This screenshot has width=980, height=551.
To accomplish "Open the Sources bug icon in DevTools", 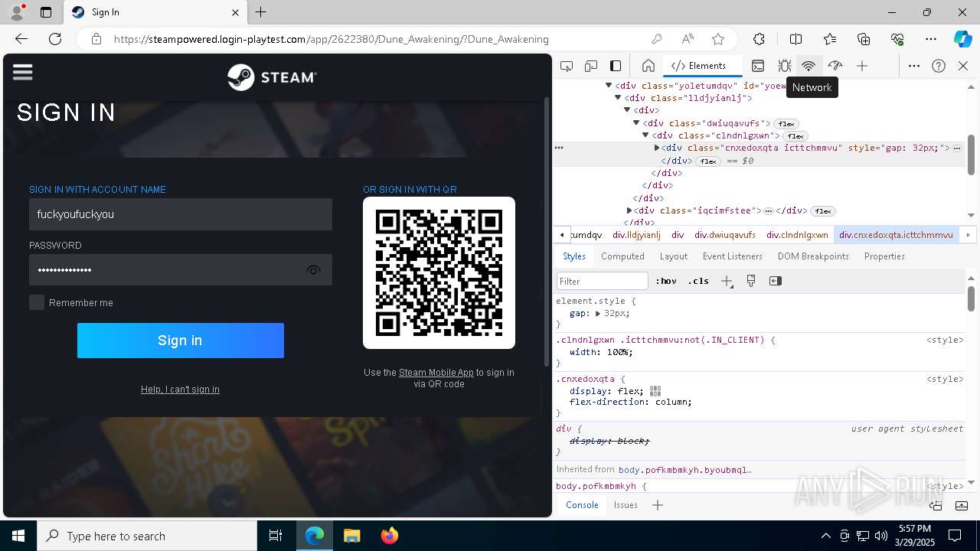I will (x=784, y=66).
